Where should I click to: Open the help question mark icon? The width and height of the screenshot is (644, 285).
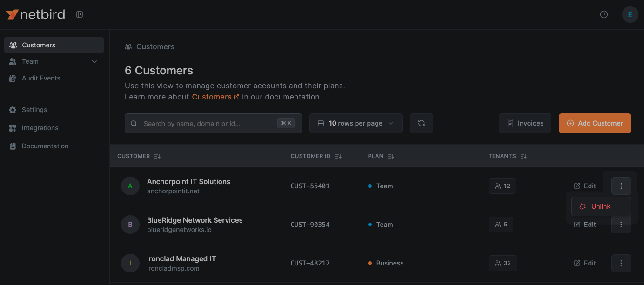pyautogui.click(x=604, y=14)
